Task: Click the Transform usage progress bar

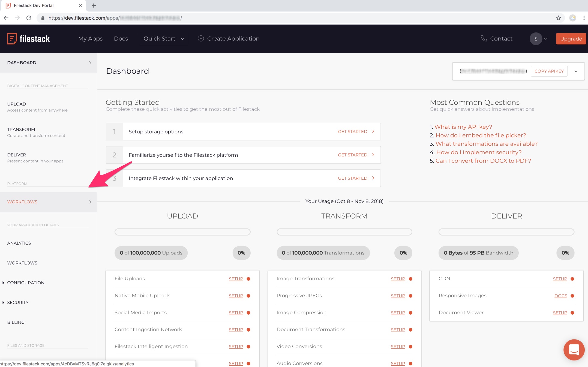Action: (x=344, y=232)
